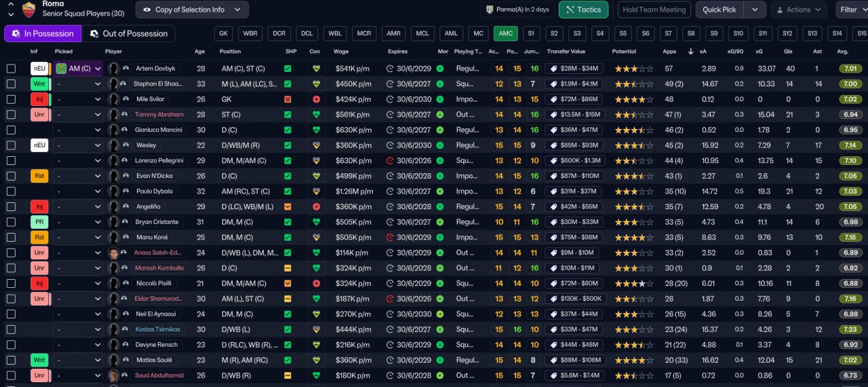Image resolution: width=868 pixels, height=387 pixels.
Task: Click the red injury condition icon for Angeliño
Action: pyautogui.click(x=315, y=206)
